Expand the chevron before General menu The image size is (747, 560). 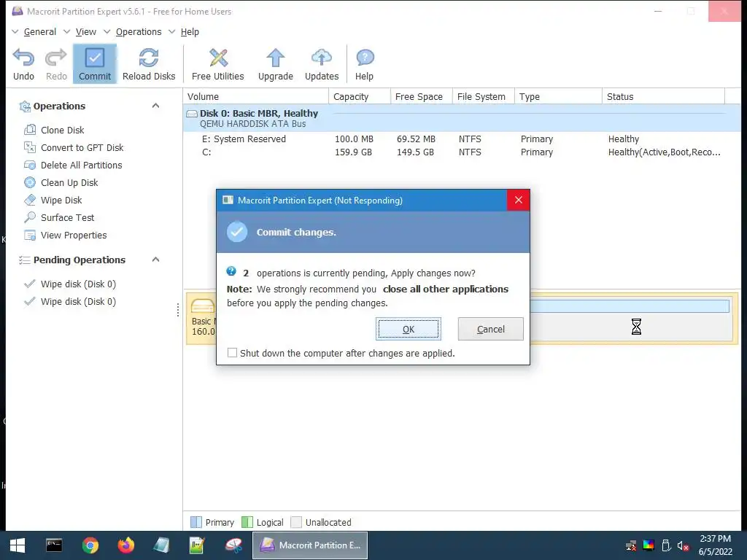click(15, 32)
